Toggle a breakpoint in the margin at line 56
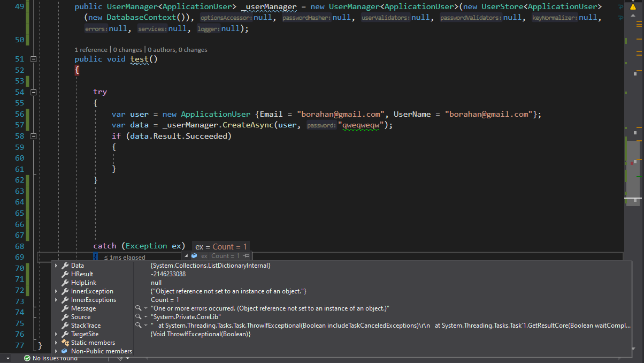Screen dimensions: 644x363 [5, 114]
